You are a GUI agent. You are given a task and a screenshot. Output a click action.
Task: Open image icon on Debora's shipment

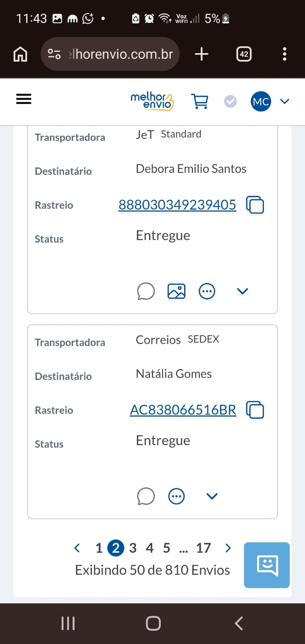(176, 291)
